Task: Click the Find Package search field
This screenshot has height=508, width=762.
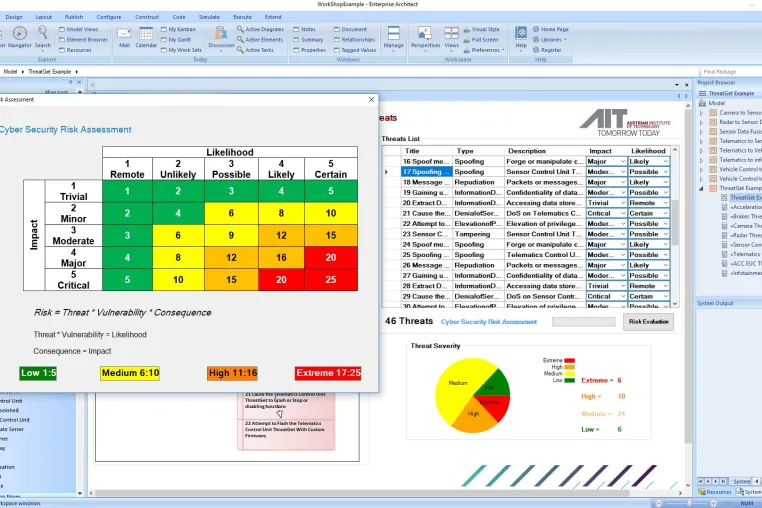Action: (x=730, y=71)
